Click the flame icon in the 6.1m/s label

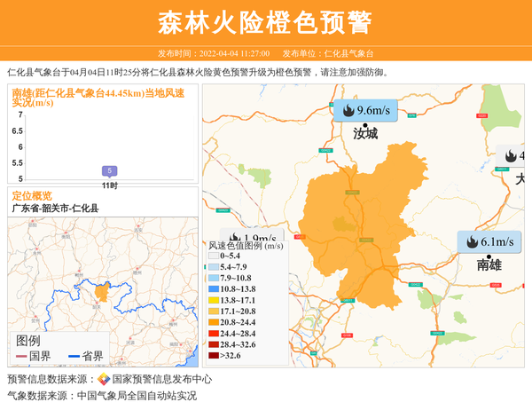point(471,242)
